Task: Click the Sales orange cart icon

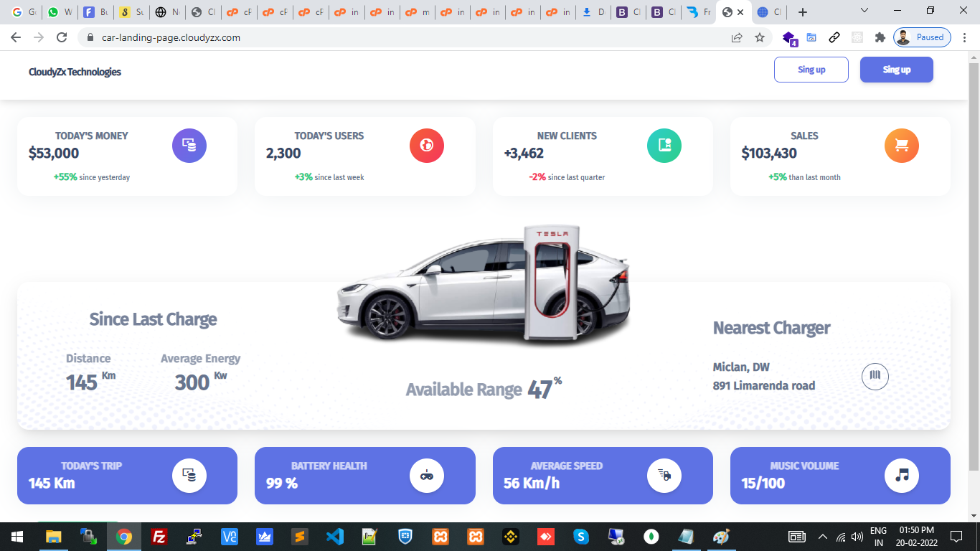Action: click(x=902, y=146)
